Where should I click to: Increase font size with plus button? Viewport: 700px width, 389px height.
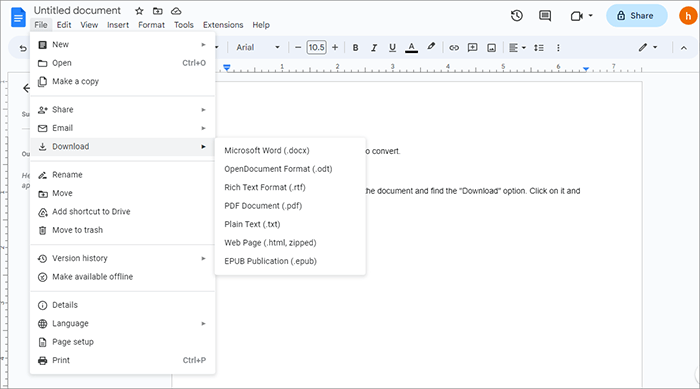[335, 47]
